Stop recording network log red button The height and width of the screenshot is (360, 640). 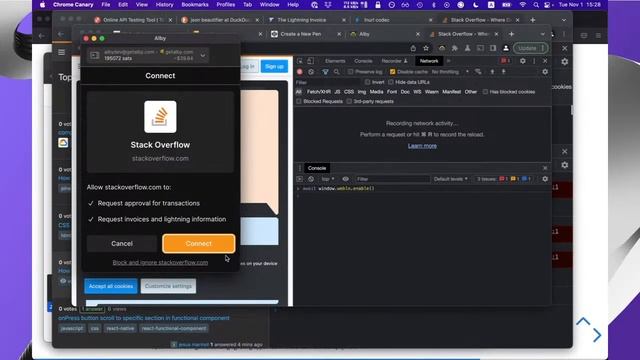(x=300, y=72)
